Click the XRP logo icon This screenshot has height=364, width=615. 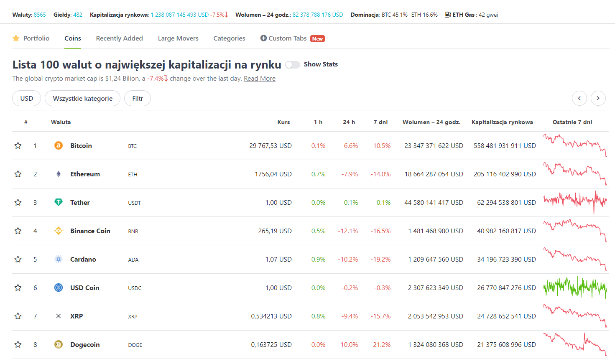coord(59,316)
